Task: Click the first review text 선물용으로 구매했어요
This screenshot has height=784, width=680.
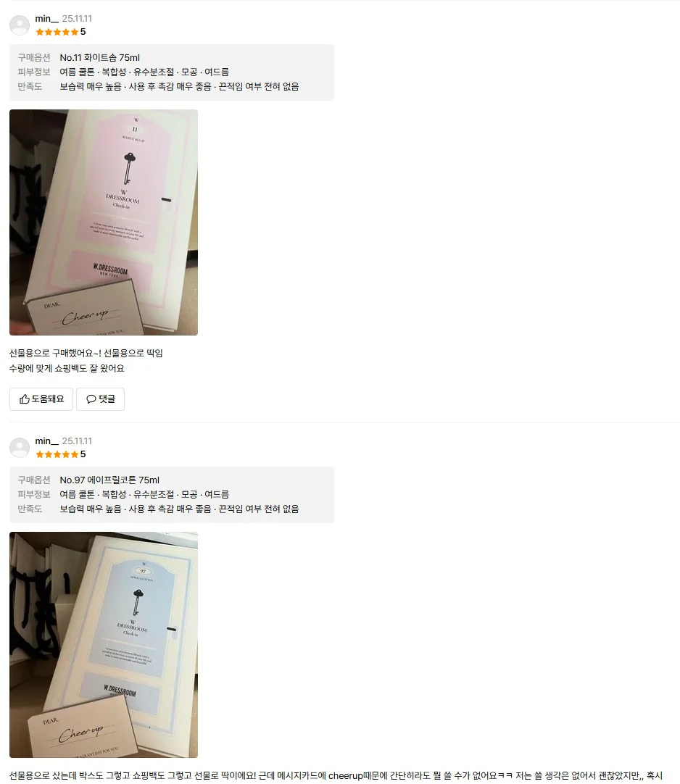Action: tap(86, 361)
